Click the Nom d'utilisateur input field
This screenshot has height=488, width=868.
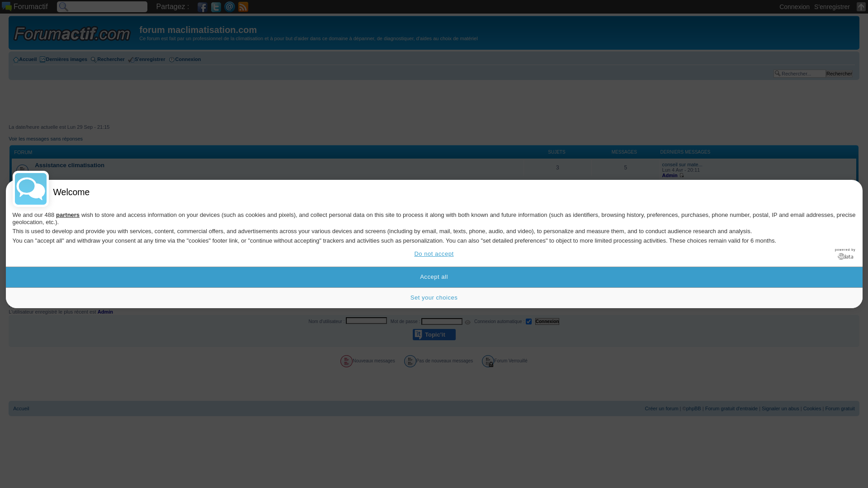366,321
